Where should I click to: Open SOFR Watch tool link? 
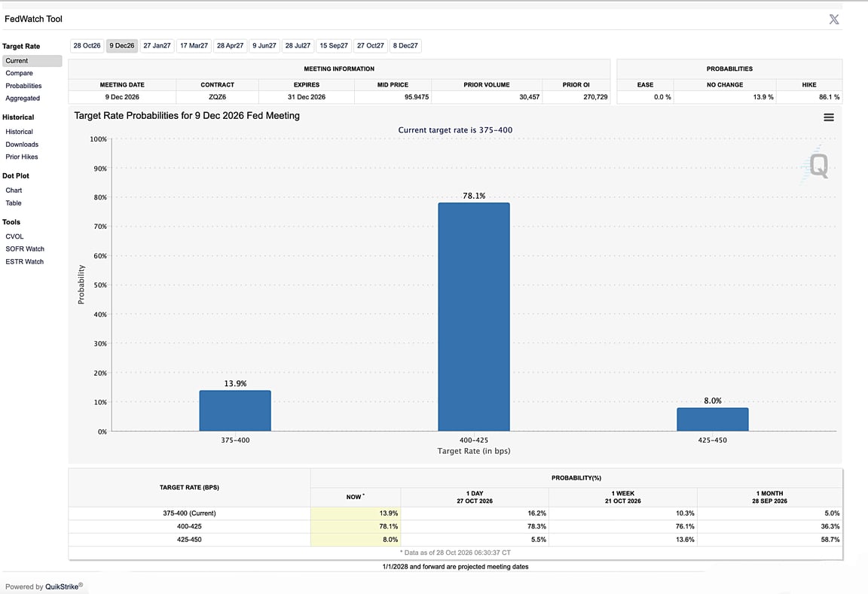tap(25, 249)
